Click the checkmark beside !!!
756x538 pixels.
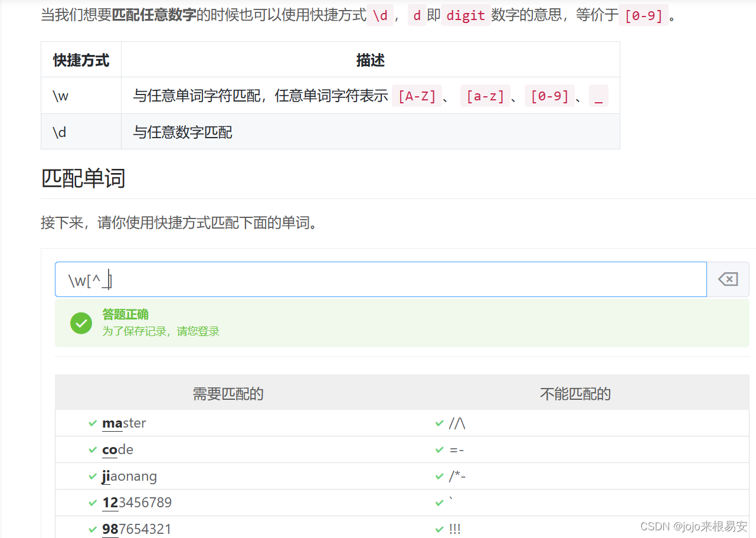(x=439, y=530)
